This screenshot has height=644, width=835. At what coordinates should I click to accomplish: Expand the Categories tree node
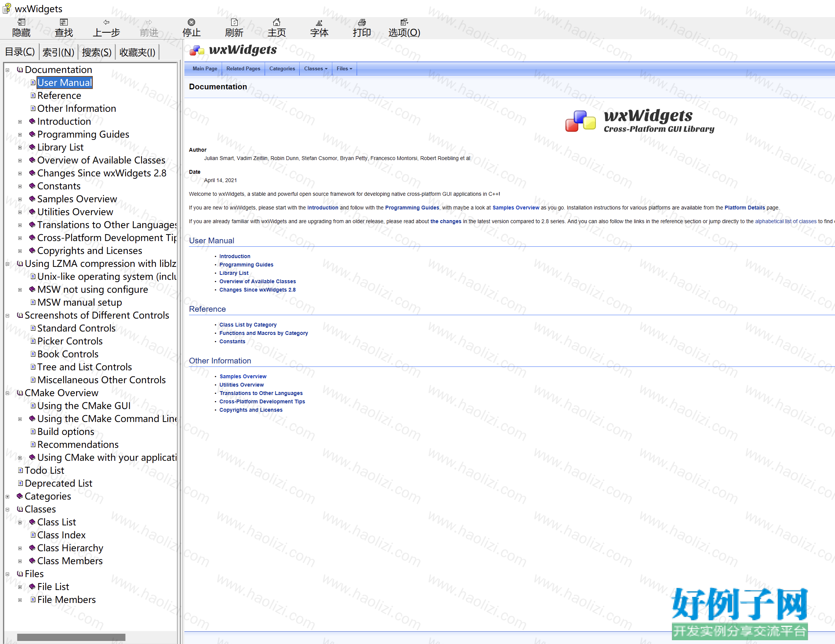[7, 497]
